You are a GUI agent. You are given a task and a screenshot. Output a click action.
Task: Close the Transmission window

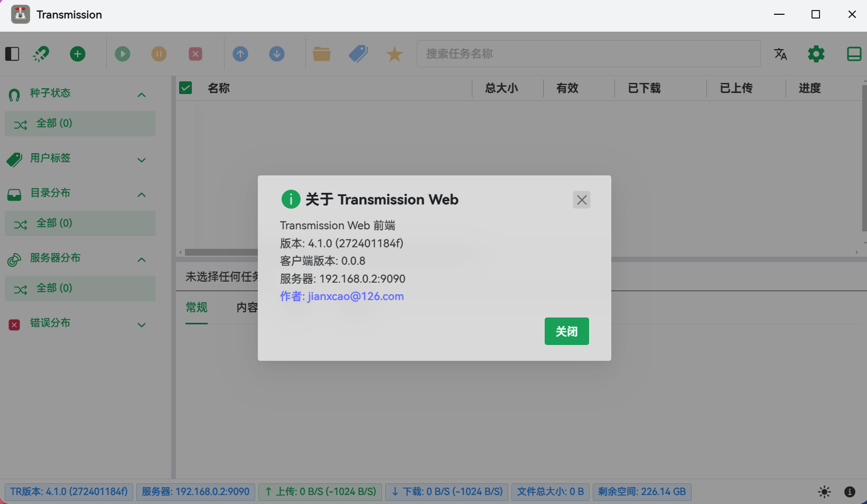[852, 14]
